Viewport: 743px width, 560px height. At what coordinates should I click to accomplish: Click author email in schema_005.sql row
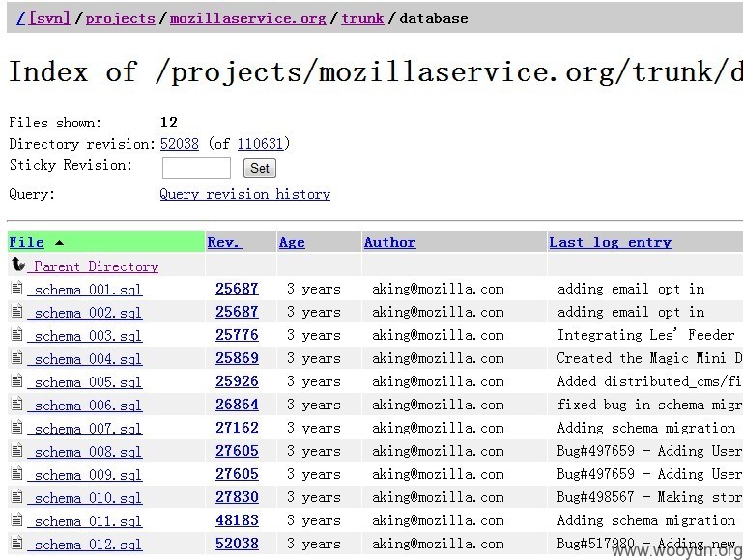438,381
